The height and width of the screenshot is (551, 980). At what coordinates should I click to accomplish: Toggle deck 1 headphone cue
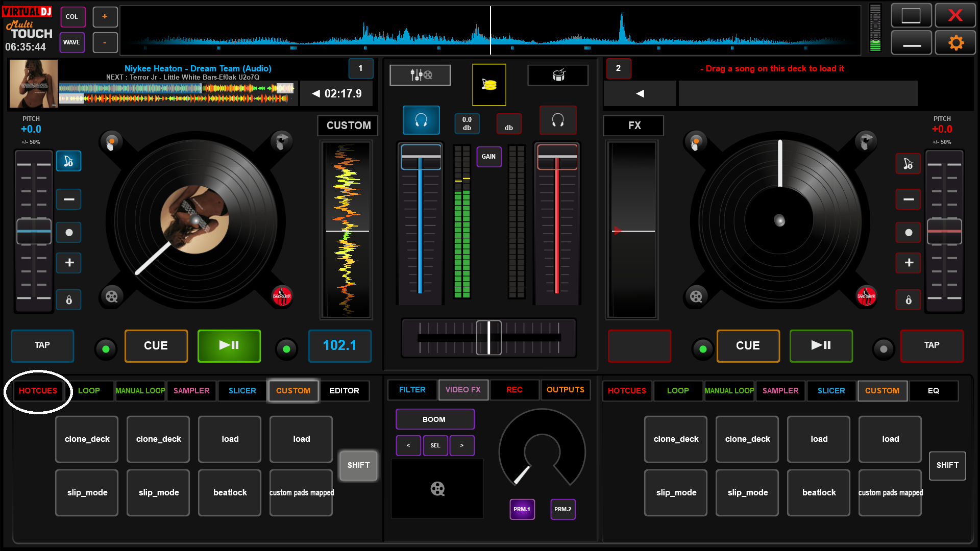(x=421, y=120)
